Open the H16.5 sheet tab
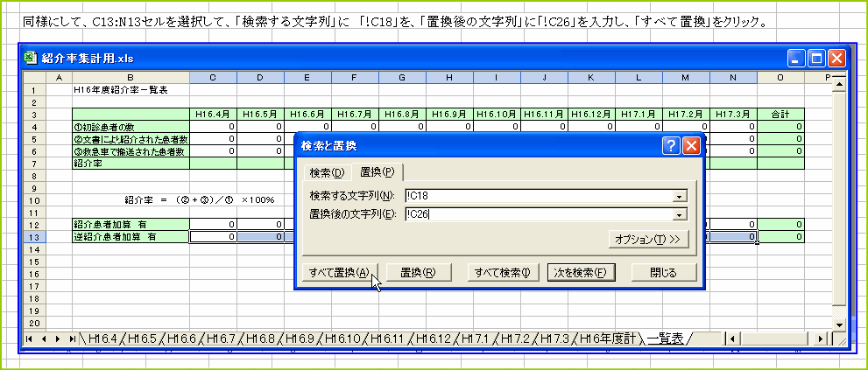The image size is (868, 370). pos(142,339)
